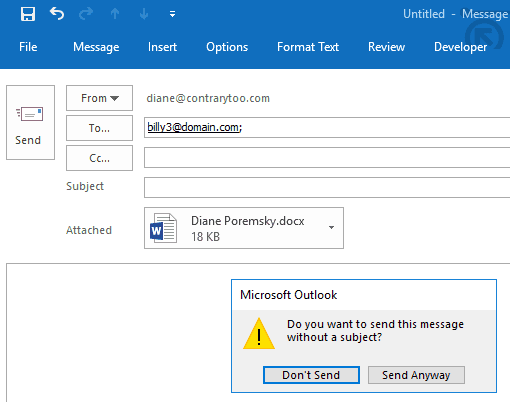
Task: Click the diane@contrarytoo.com sender address
Action: (x=208, y=98)
